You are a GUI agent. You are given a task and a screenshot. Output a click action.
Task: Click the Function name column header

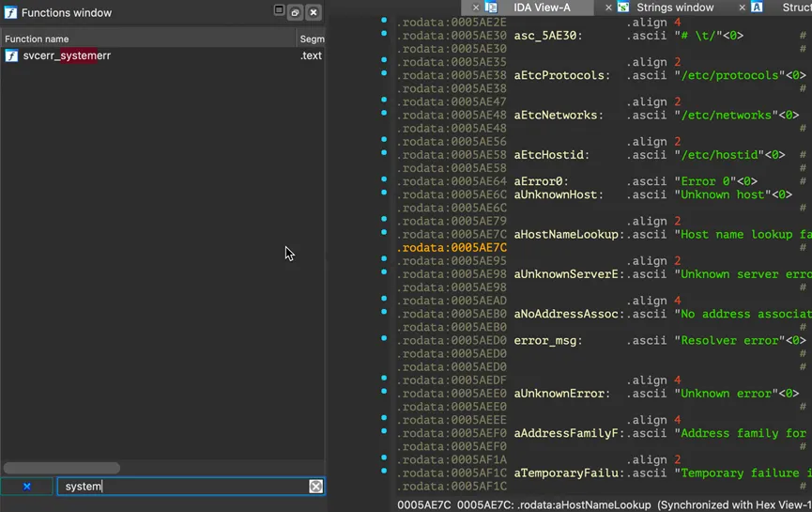coord(37,39)
